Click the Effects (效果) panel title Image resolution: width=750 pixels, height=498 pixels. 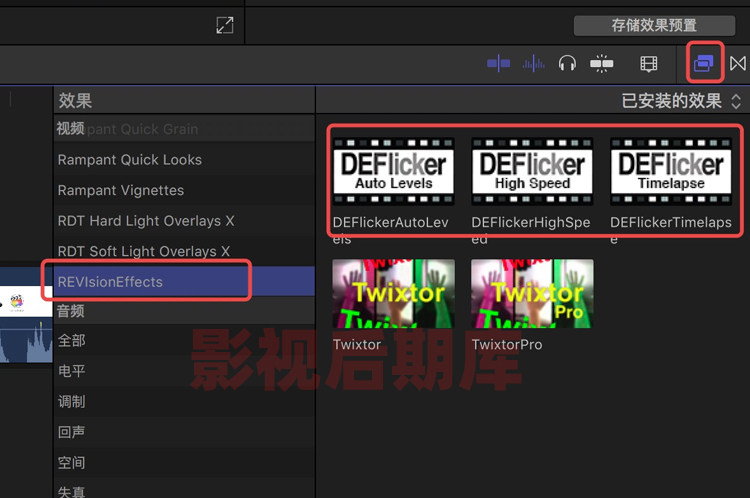coord(75,101)
